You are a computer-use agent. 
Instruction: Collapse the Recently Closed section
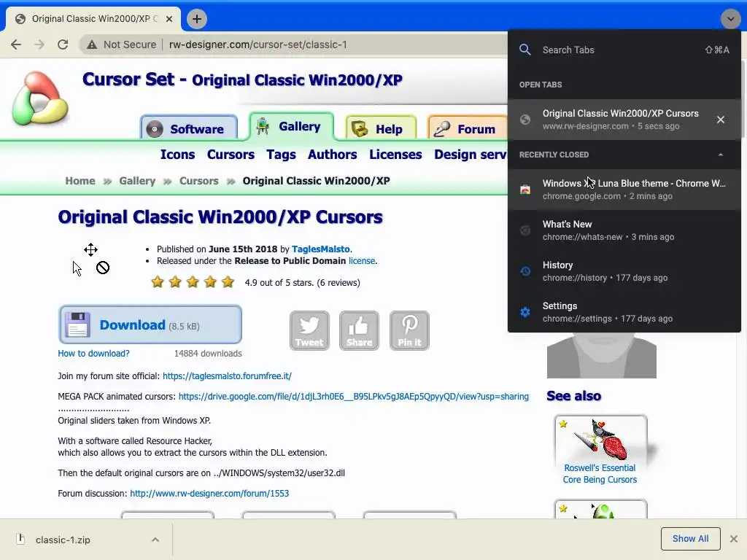click(x=721, y=155)
